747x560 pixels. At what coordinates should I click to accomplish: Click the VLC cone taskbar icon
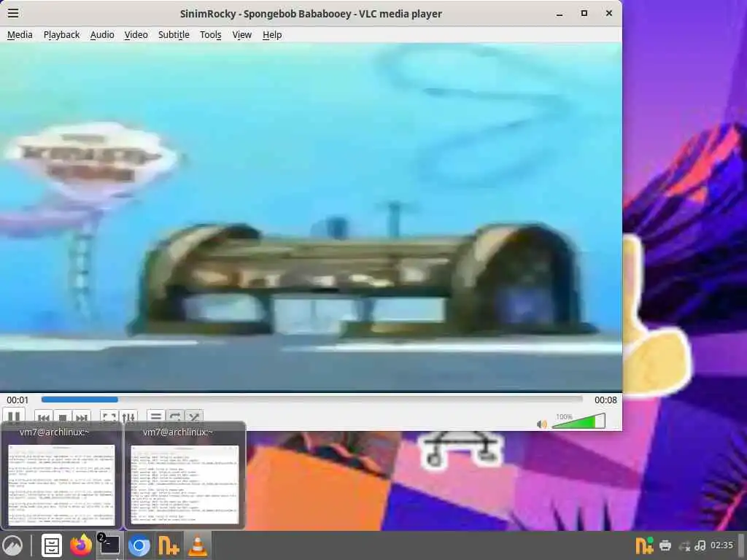tap(198, 545)
